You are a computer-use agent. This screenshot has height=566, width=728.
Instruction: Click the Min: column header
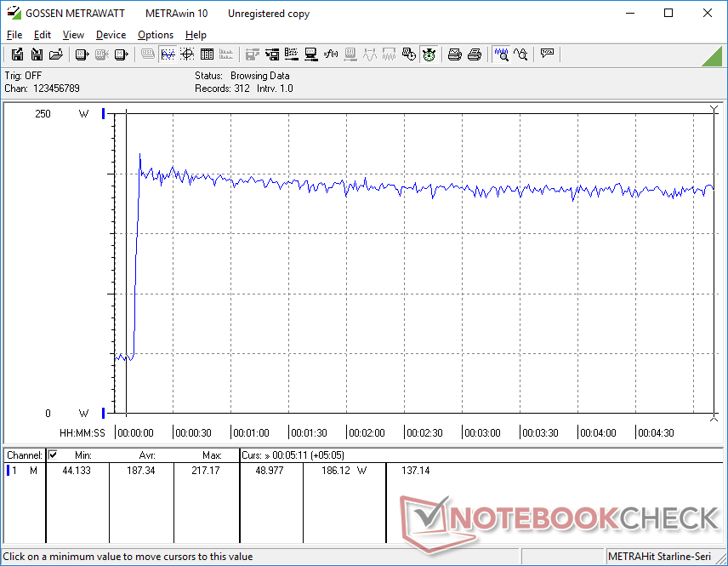(83, 455)
